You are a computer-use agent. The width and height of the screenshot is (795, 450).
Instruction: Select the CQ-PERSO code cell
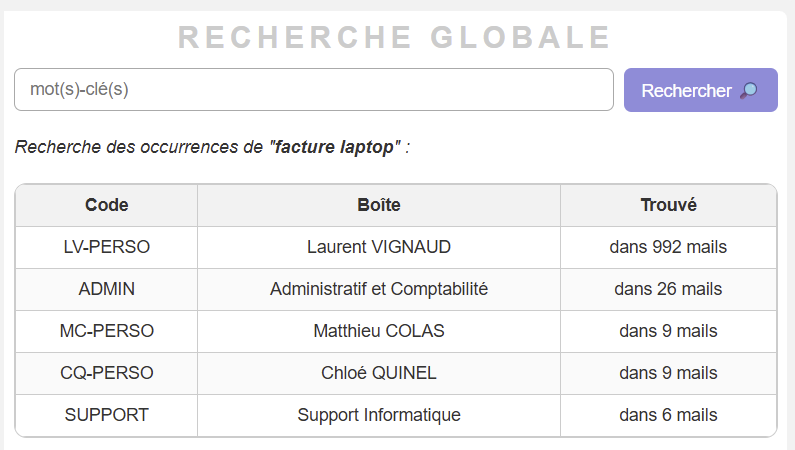pos(107,373)
